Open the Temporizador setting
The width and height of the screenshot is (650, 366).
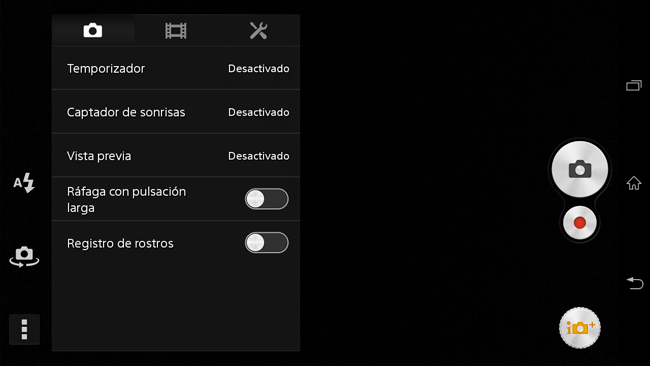click(x=176, y=68)
